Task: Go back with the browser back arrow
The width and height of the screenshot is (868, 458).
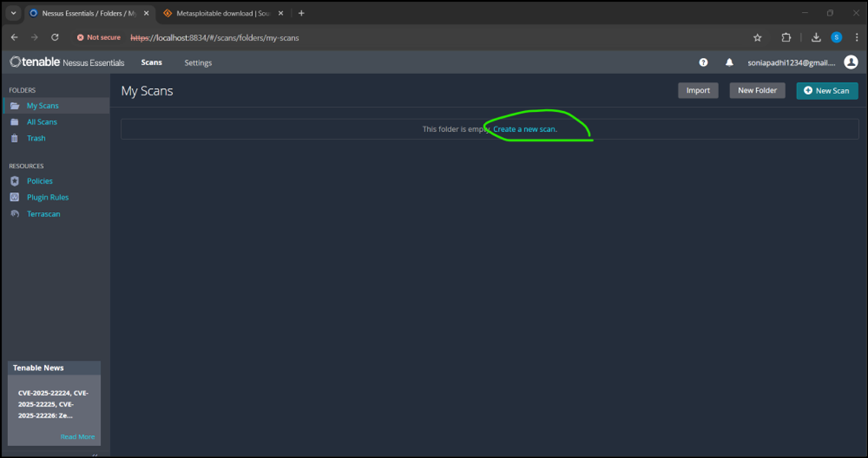Action: (14, 38)
